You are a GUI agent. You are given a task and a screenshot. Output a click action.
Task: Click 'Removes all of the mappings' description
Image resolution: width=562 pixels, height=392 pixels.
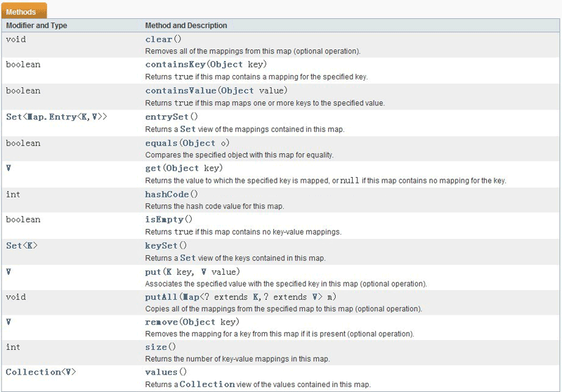click(x=253, y=51)
